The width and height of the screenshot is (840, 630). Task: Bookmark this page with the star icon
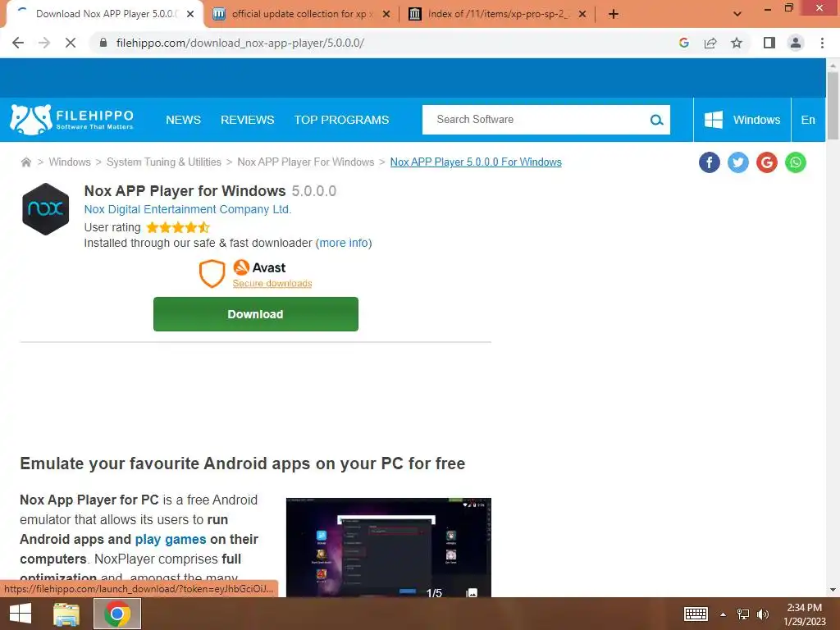737,43
